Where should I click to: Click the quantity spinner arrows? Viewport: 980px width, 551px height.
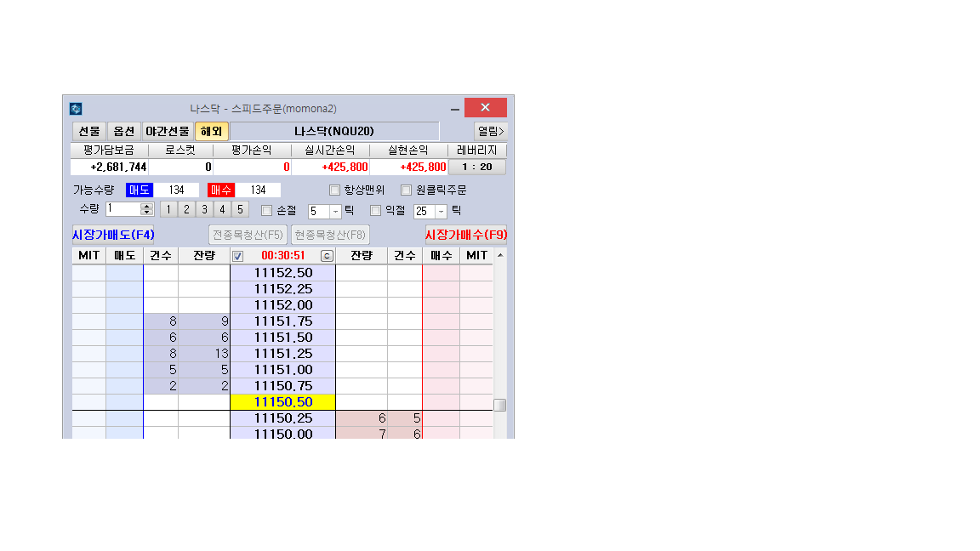(147, 209)
